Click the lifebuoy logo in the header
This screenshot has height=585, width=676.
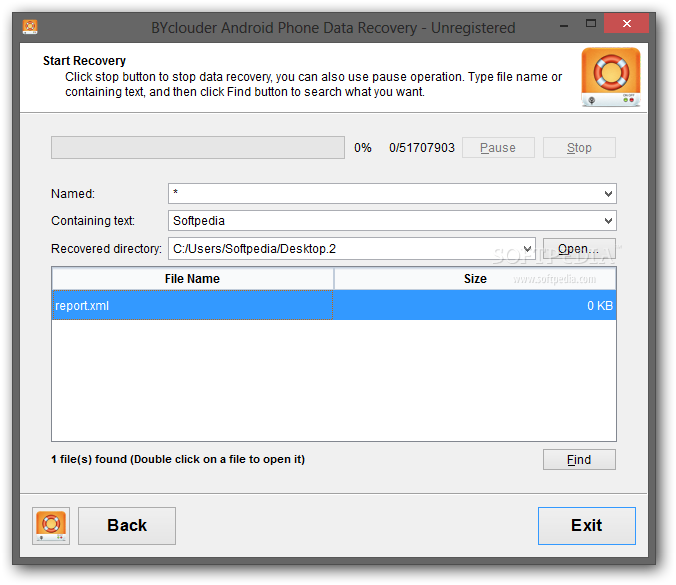point(610,77)
